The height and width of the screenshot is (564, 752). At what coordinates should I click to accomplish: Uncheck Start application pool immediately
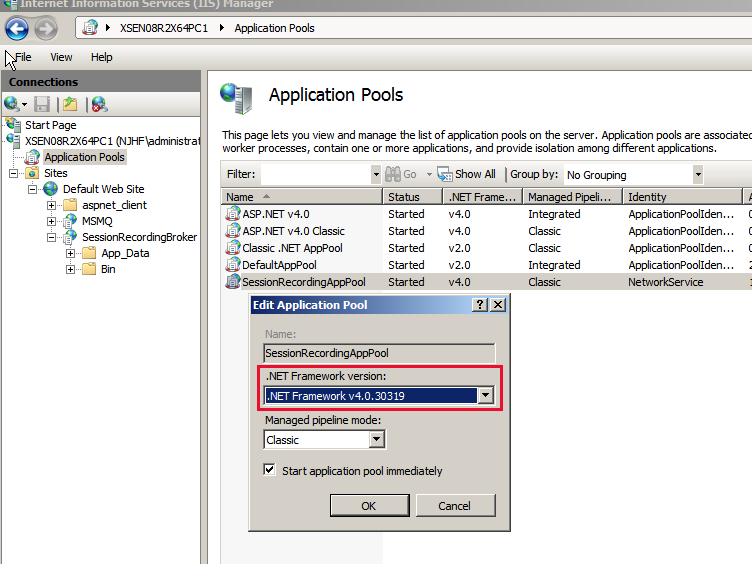point(270,470)
